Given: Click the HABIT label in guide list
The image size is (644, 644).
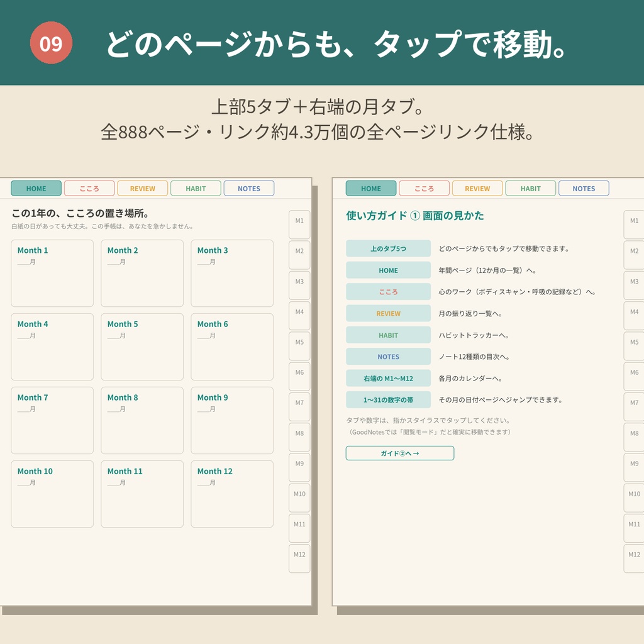Looking at the screenshot, I should pyautogui.click(x=388, y=335).
